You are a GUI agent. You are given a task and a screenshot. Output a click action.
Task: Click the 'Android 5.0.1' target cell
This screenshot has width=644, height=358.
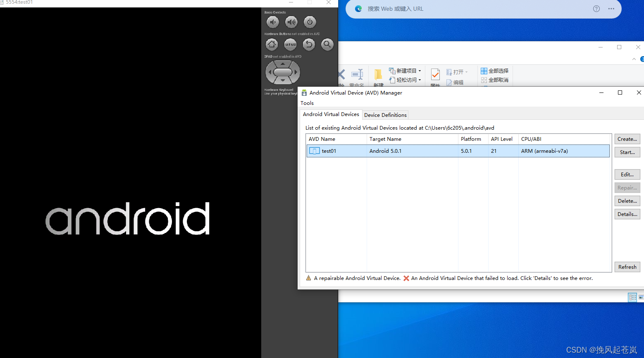pos(385,151)
